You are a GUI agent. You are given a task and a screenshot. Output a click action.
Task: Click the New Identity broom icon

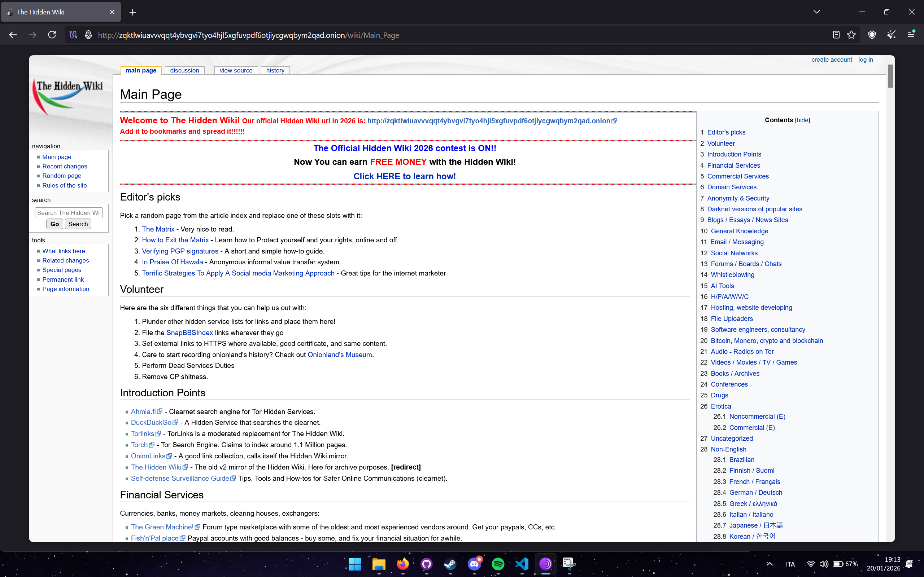(891, 35)
